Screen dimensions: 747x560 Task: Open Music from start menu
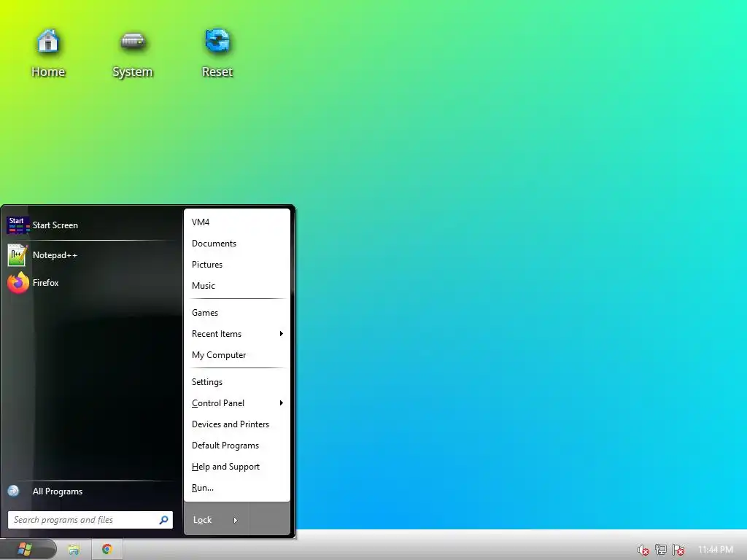(x=237, y=286)
